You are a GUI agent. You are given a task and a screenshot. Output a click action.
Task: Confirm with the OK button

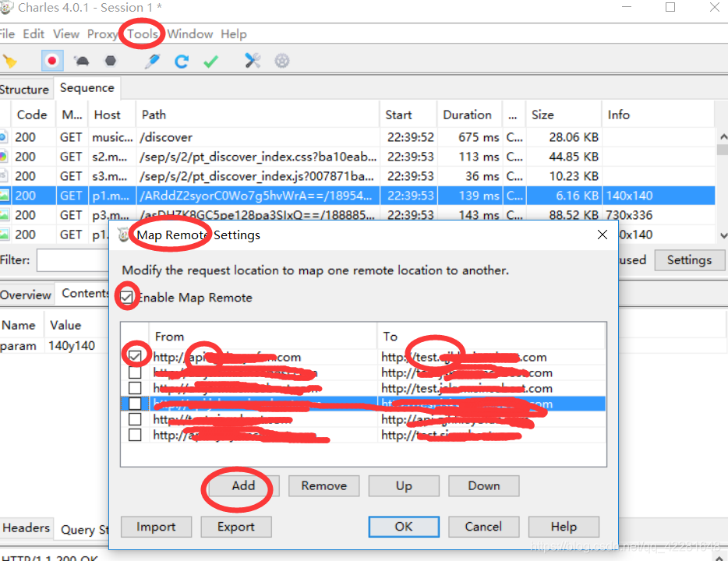click(404, 527)
